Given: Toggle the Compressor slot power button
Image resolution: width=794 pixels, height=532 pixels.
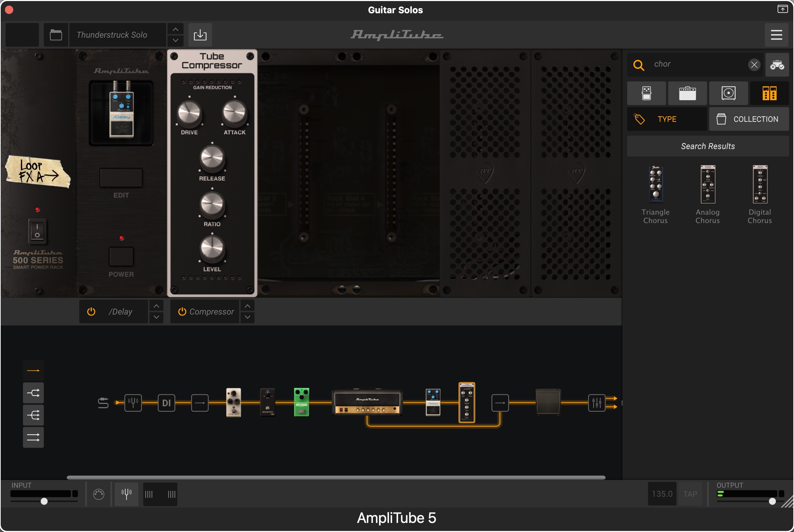Looking at the screenshot, I should coord(182,311).
